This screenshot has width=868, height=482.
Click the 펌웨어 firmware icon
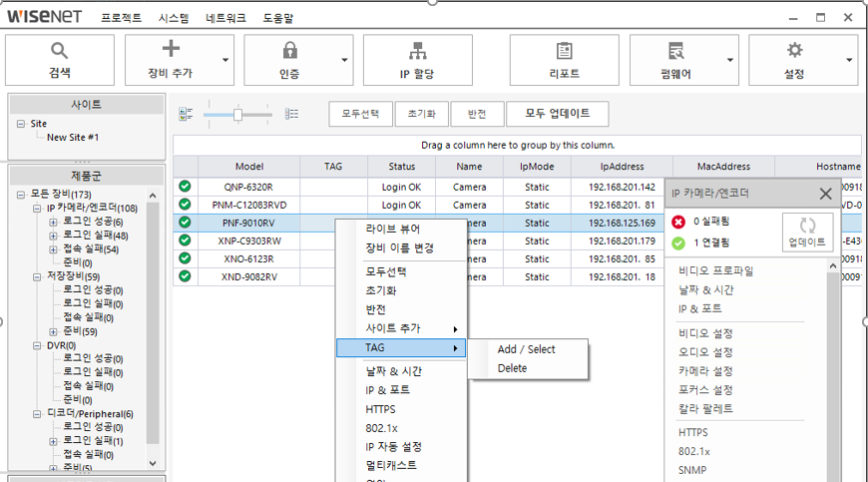[x=675, y=50]
